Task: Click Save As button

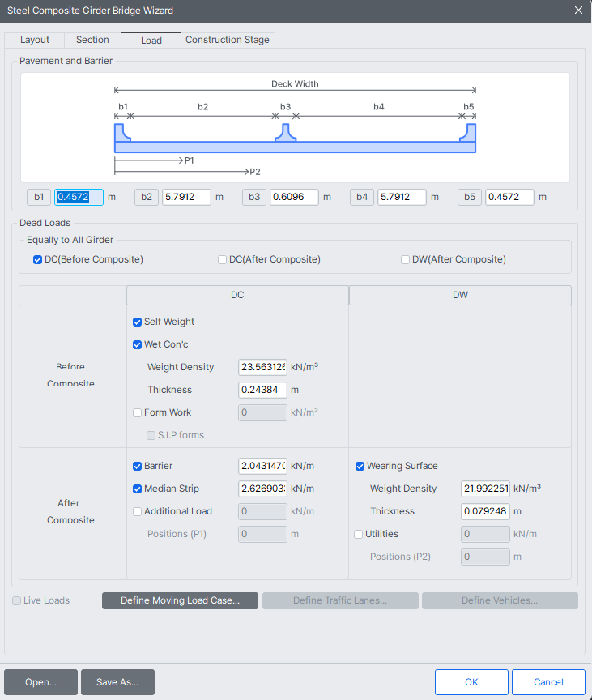Action: (x=117, y=681)
